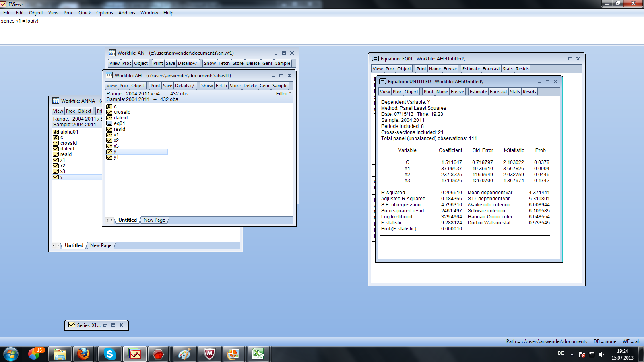Click the volume icon in the system tray
The image size is (644, 362).
pyautogui.click(x=601, y=354)
